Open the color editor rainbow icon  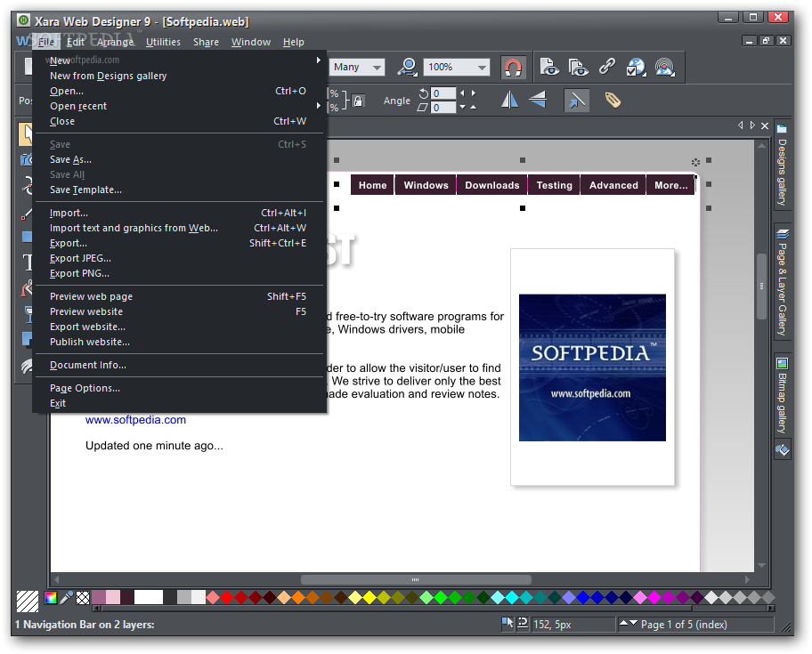pyautogui.click(x=51, y=598)
